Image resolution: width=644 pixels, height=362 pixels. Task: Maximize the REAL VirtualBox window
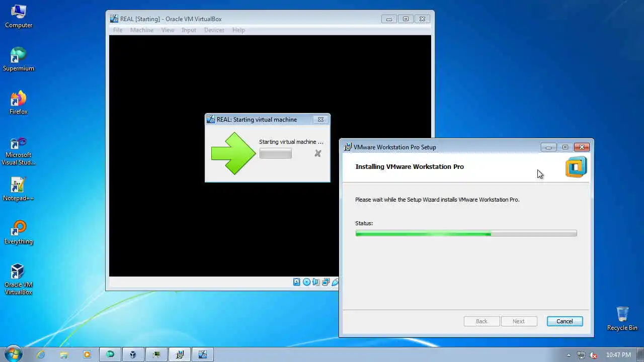coord(406,19)
